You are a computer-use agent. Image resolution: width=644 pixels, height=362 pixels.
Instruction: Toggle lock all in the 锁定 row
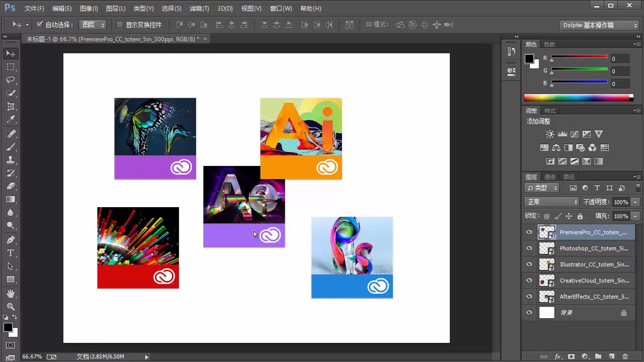[x=580, y=216]
